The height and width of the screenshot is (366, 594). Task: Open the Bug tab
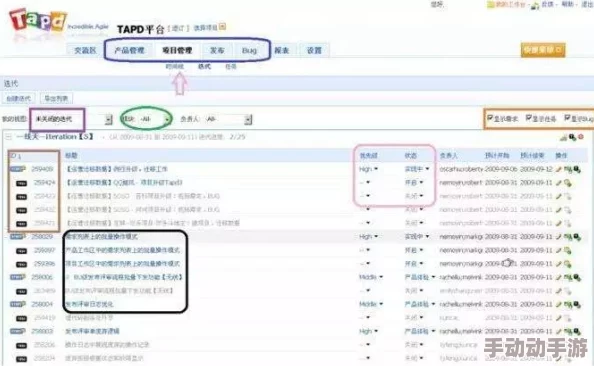click(x=249, y=50)
